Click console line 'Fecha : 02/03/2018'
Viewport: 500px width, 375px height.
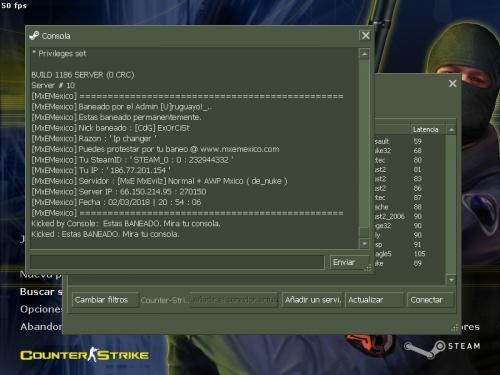point(116,202)
